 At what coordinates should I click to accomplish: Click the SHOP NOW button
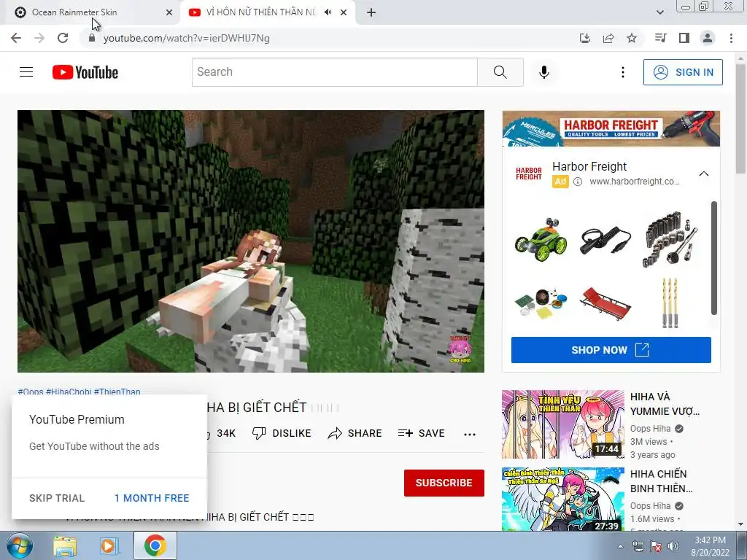[x=611, y=350]
